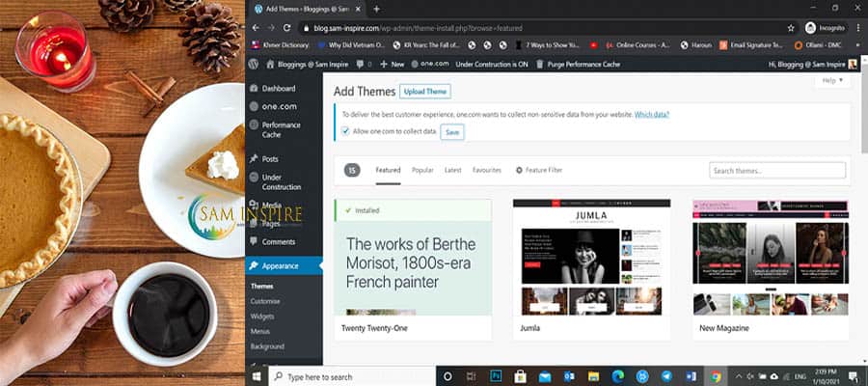Click the Upload Theme button

(x=425, y=92)
